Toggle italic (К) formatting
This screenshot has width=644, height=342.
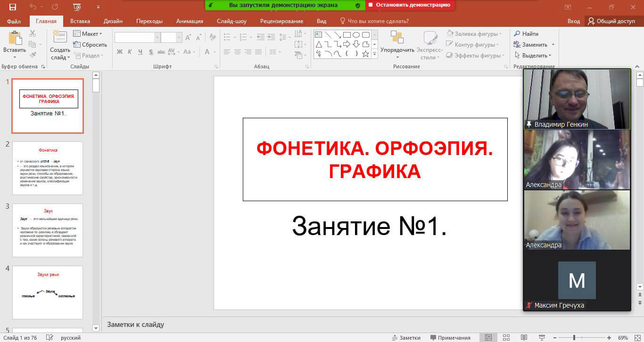pos(130,52)
